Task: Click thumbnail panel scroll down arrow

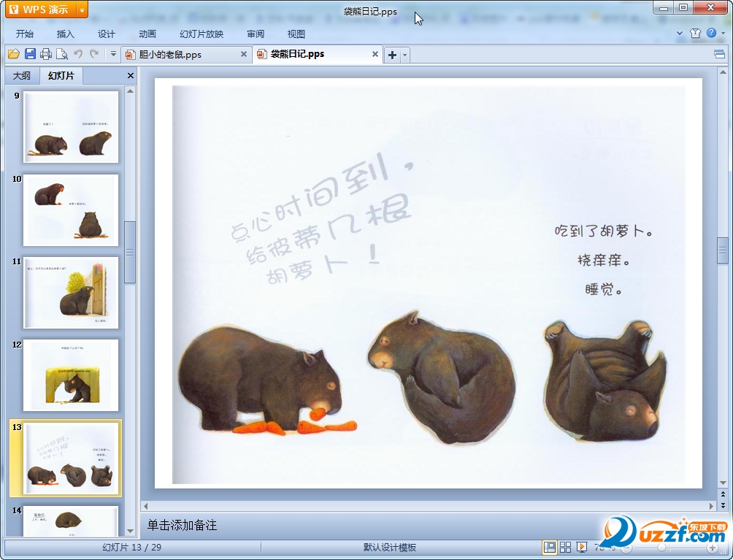Action: pos(131,531)
